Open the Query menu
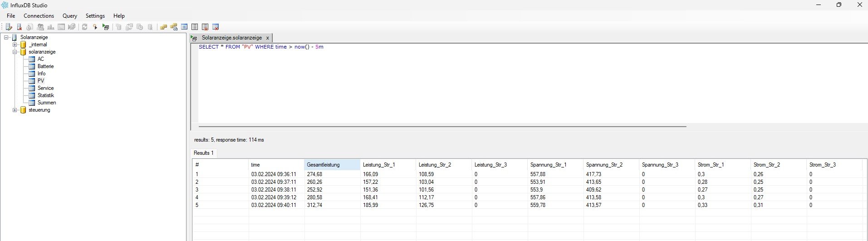The width and height of the screenshot is (868, 241). pos(69,16)
